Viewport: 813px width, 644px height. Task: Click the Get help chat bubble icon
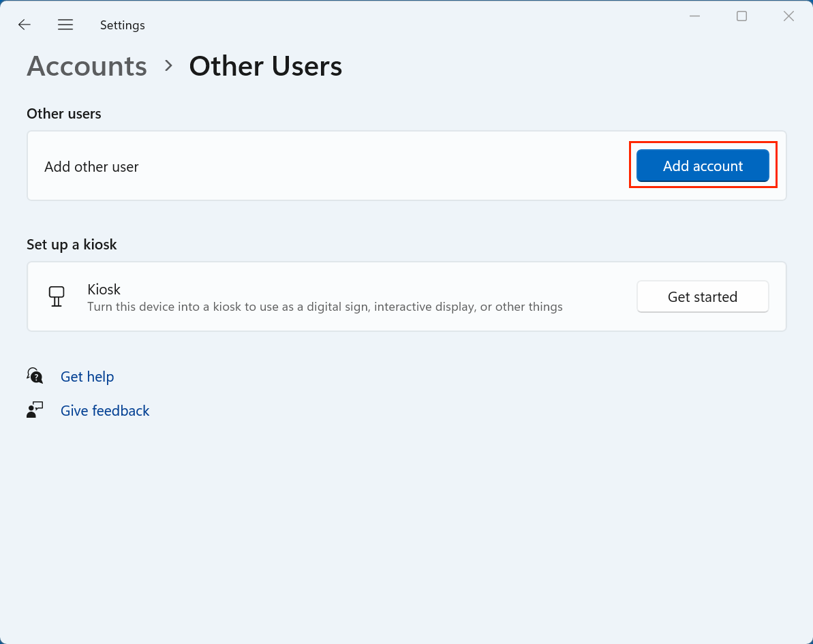tap(35, 376)
